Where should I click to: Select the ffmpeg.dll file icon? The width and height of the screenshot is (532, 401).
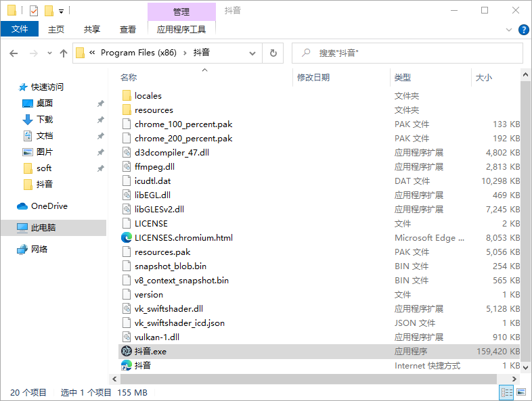click(127, 167)
